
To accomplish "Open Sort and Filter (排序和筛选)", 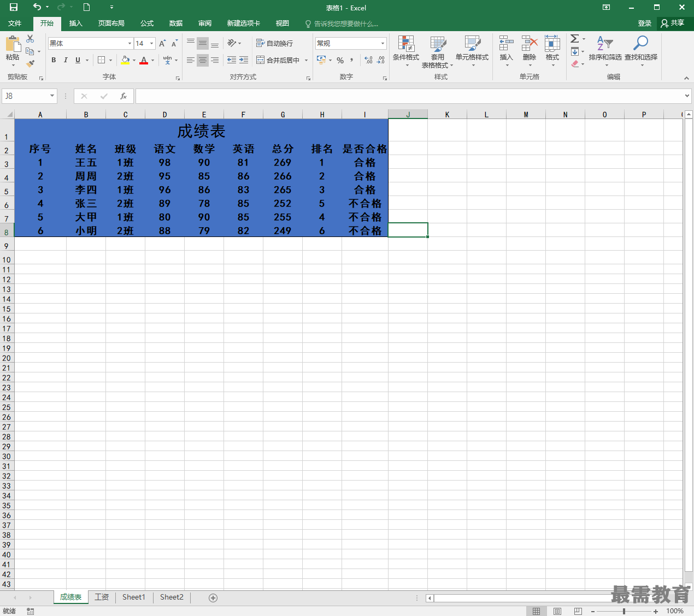I will coord(605,52).
